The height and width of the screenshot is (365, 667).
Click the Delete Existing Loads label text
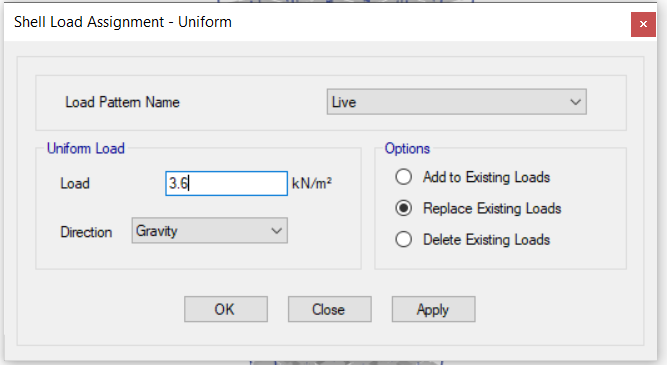point(486,240)
